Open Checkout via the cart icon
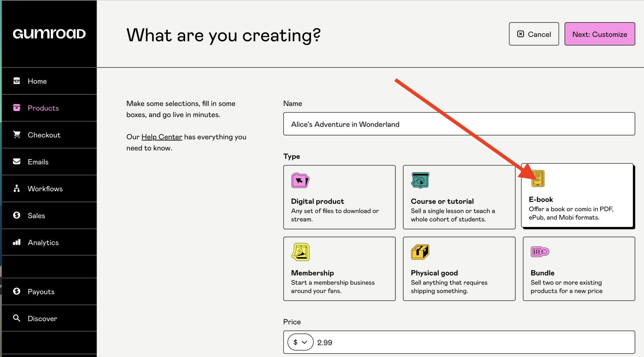Image resolution: width=644 pixels, height=357 pixels. (x=17, y=135)
